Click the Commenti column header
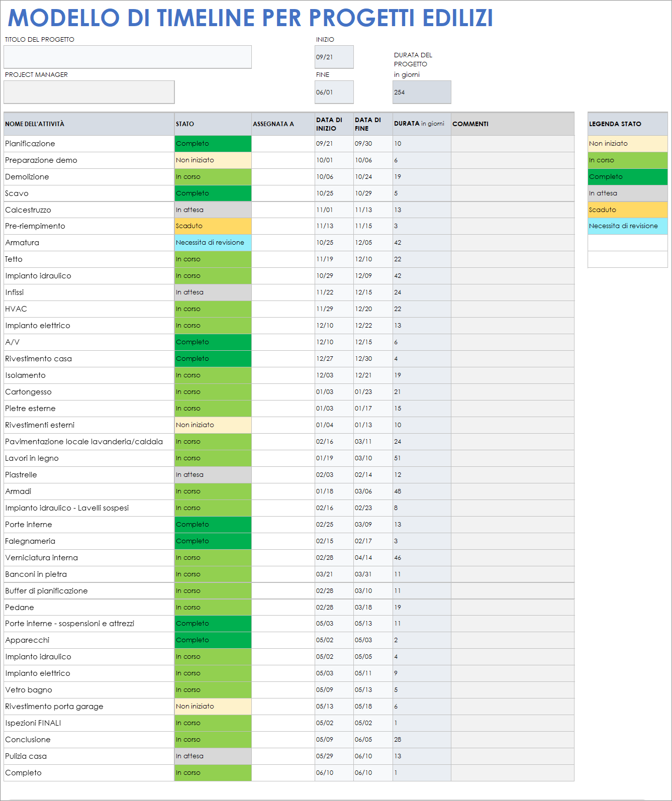Image resolution: width=672 pixels, height=801 pixels. [513, 124]
